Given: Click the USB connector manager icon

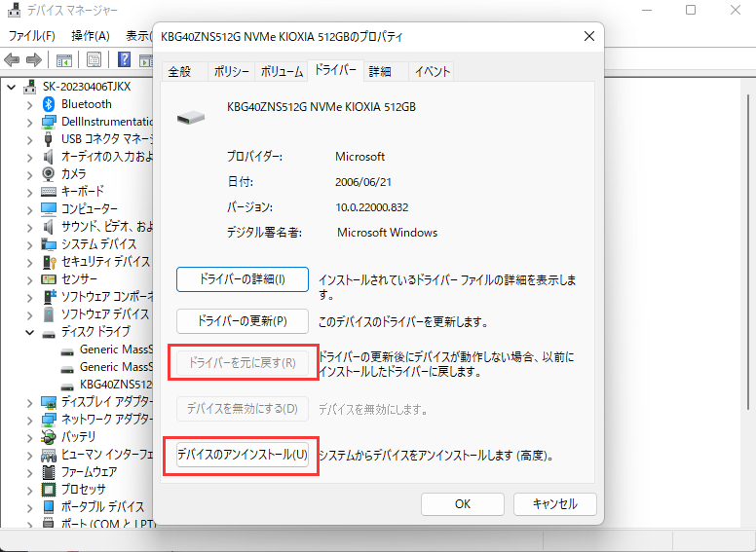Looking at the screenshot, I should [48, 139].
